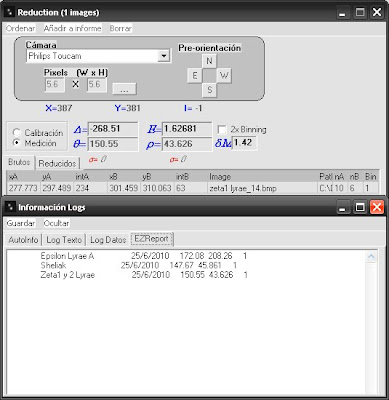Switch to the Reducidos tab
Screen dimensions: 389x400
(57, 163)
